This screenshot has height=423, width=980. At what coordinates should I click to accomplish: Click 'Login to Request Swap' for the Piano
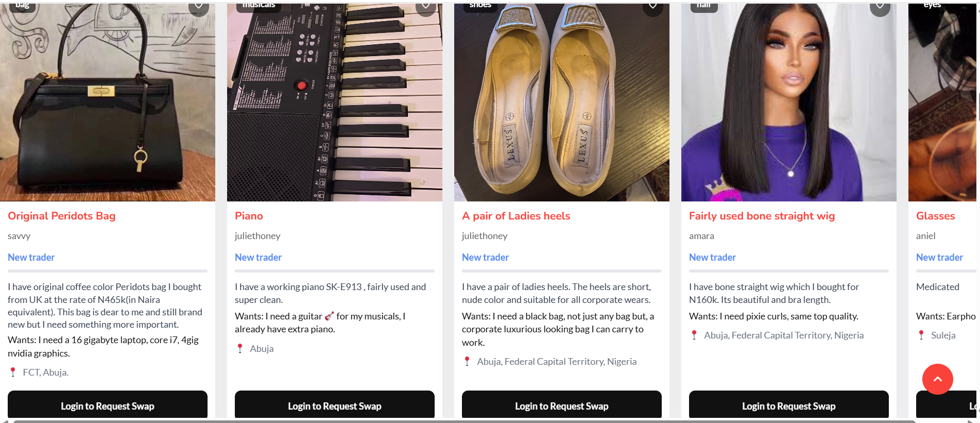point(334,406)
